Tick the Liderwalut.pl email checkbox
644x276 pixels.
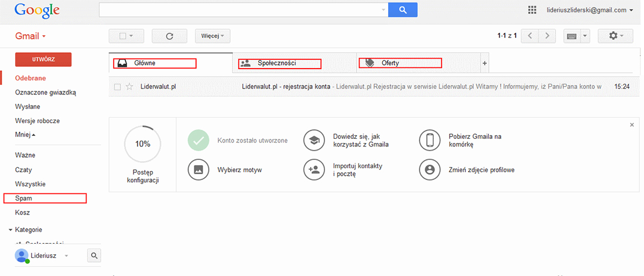[118, 87]
